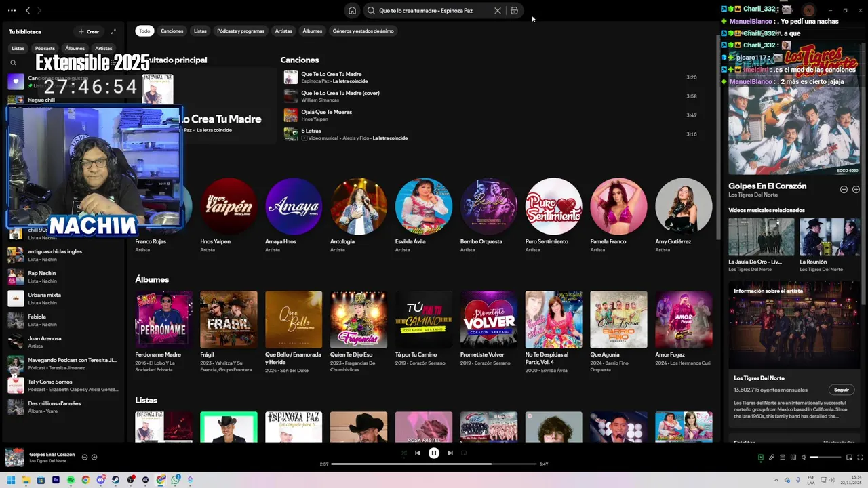The width and height of the screenshot is (868, 488).
Task: Open the playback queue
Action: click(783, 457)
